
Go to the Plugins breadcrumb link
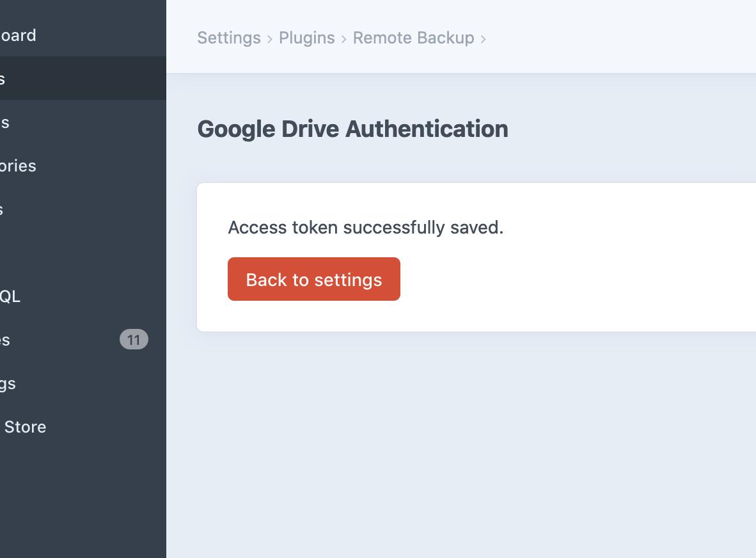[x=306, y=38]
